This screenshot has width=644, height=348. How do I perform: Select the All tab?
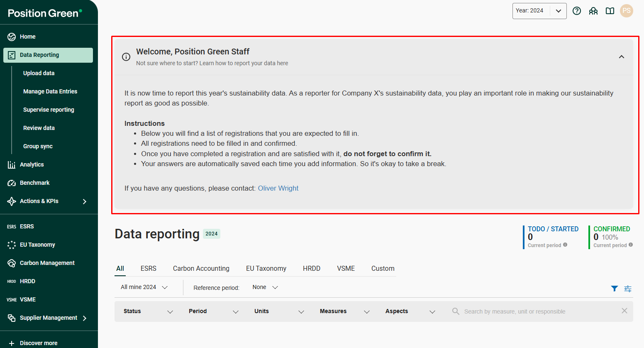point(120,268)
